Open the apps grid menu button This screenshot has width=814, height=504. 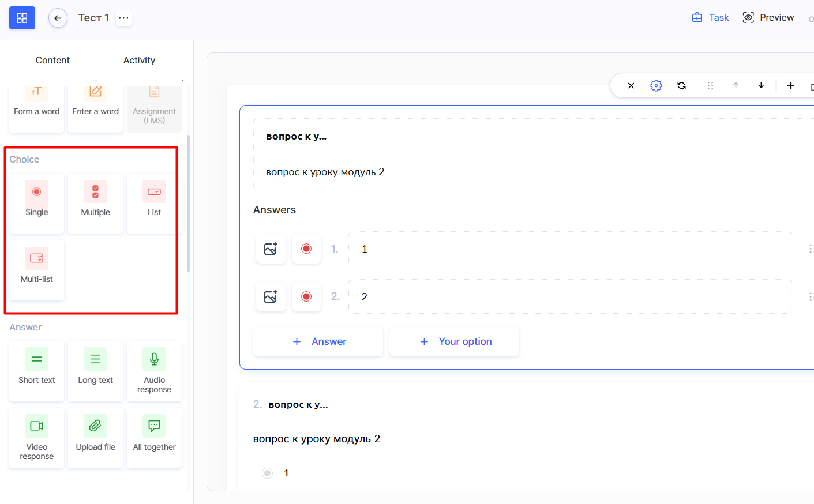[x=22, y=18]
